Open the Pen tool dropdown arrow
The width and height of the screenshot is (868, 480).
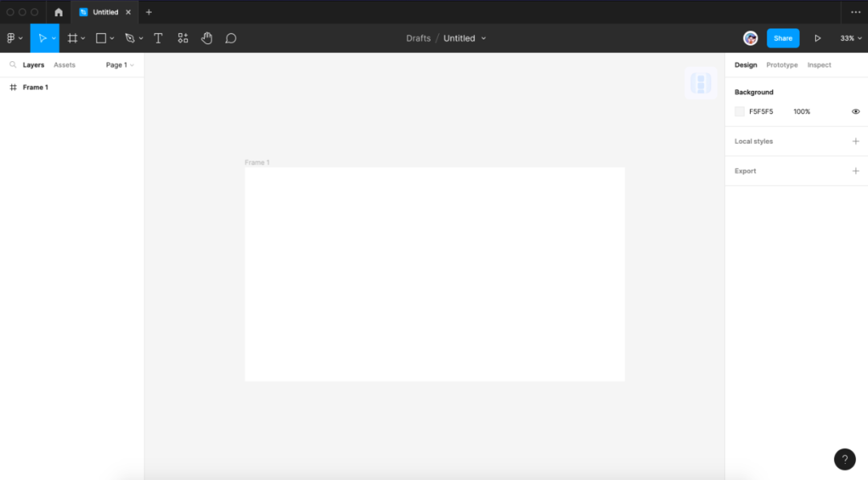point(141,39)
